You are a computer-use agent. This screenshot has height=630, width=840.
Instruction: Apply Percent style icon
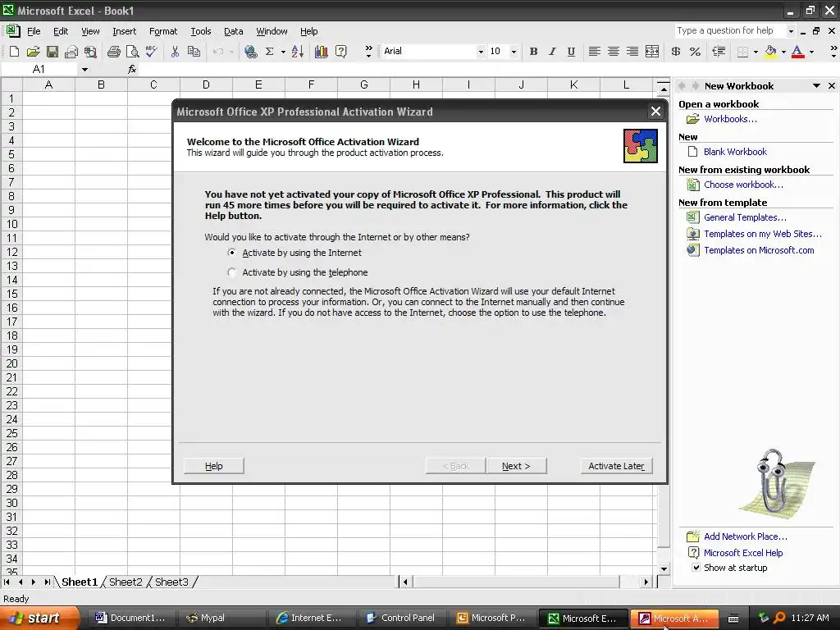click(695, 52)
